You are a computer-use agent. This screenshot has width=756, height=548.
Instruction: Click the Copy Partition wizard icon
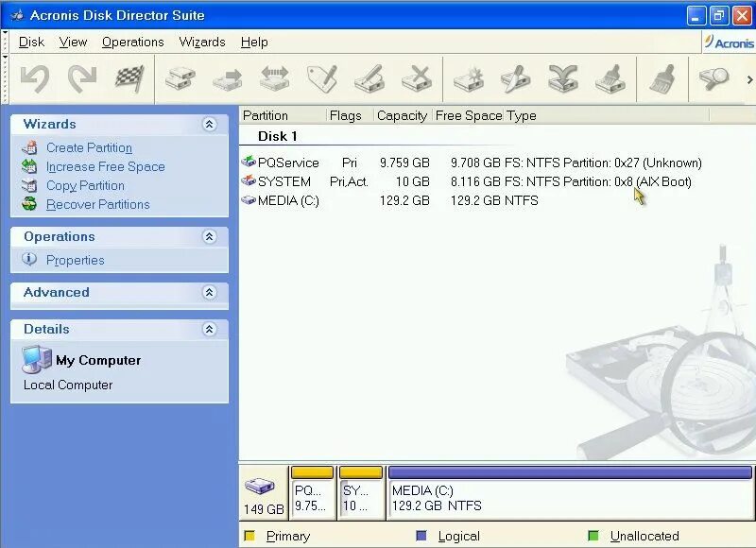(29, 185)
